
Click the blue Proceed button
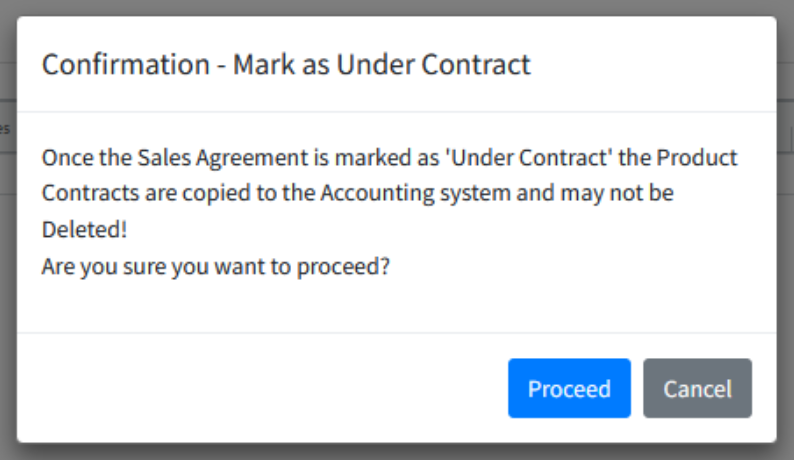point(569,388)
